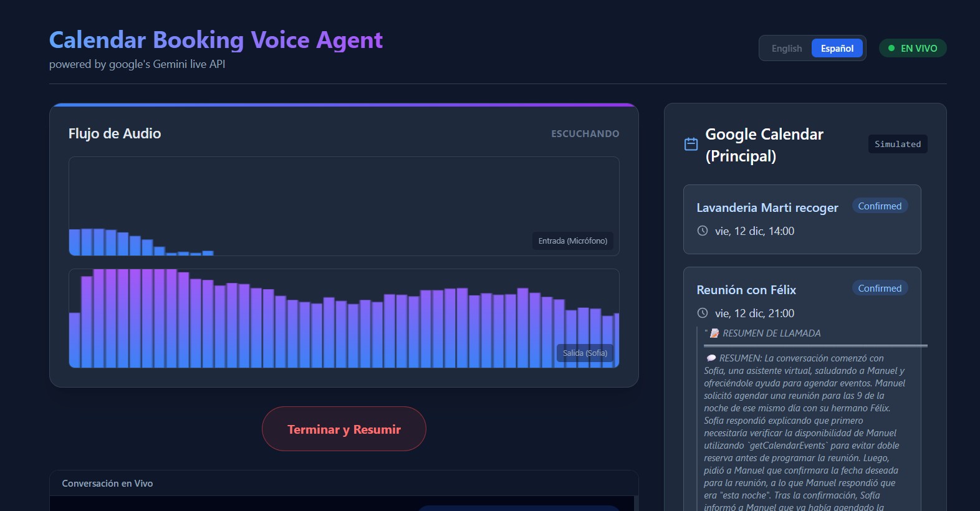Click the clock icon on Lavanderia Marti event

tap(703, 231)
